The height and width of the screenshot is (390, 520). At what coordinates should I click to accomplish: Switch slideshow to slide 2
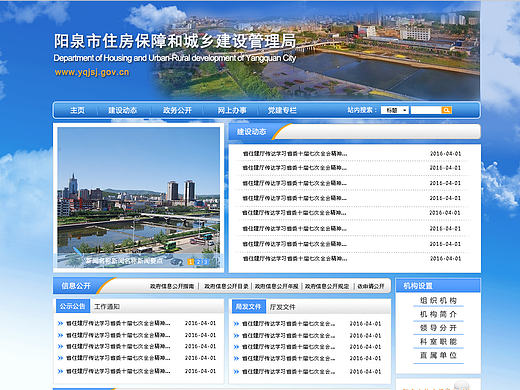coord(198,262)
